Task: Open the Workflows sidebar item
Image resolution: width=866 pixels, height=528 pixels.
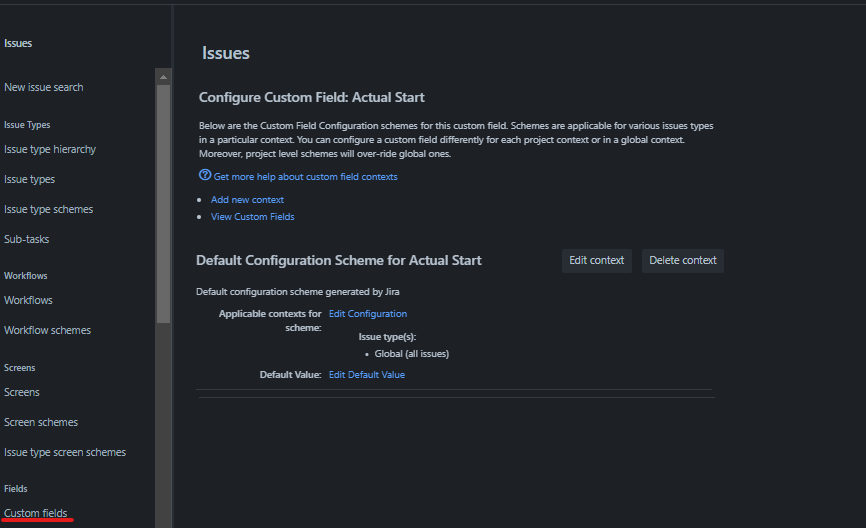Action: tap(29, 301)
